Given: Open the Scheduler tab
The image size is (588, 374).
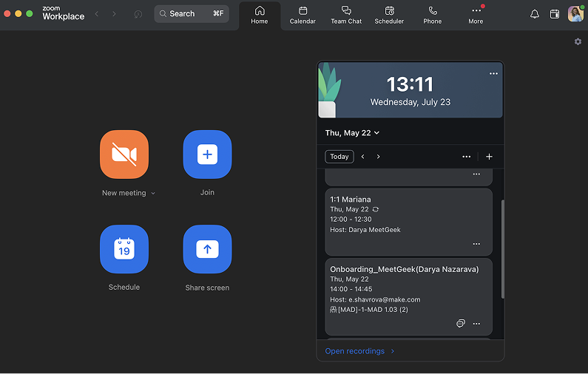Looking at the screenshot, I should pos(389,16).
